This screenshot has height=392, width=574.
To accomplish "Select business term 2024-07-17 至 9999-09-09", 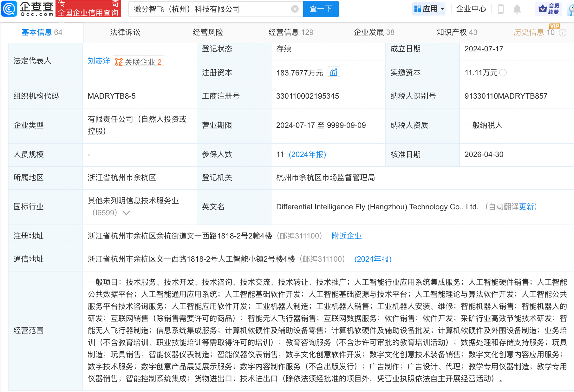I will pyautogui.click(x=321, y=125).
